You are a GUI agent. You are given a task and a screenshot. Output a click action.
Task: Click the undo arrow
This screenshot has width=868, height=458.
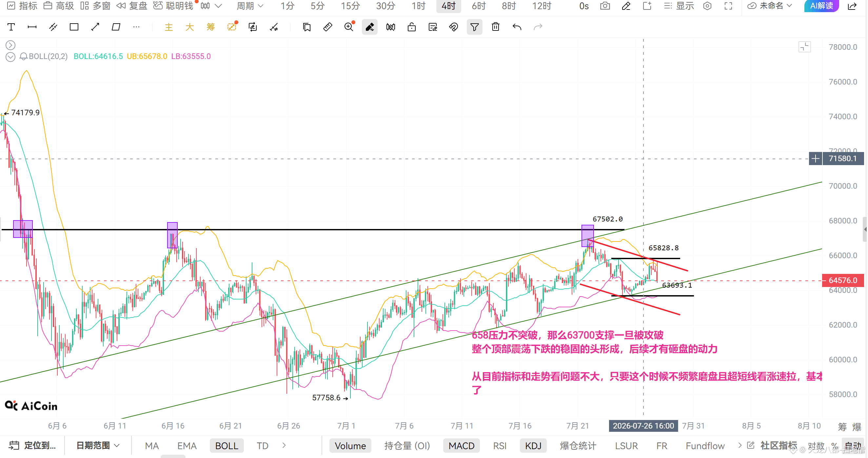(517, 27)
